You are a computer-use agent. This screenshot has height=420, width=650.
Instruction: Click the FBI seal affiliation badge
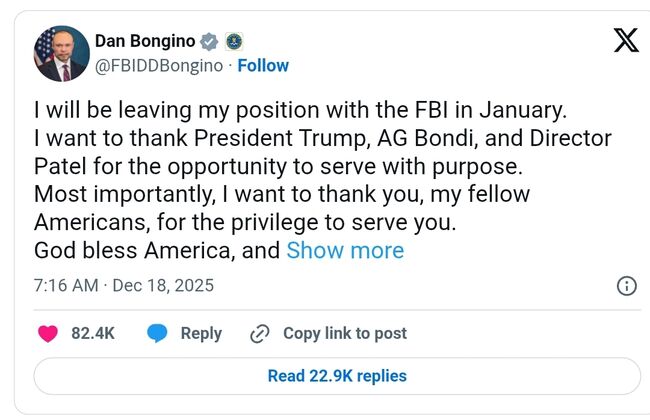tap(235, 41)
